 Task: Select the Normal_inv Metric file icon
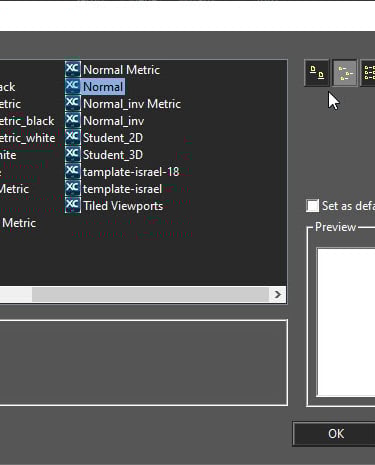(x=72, y=103)
